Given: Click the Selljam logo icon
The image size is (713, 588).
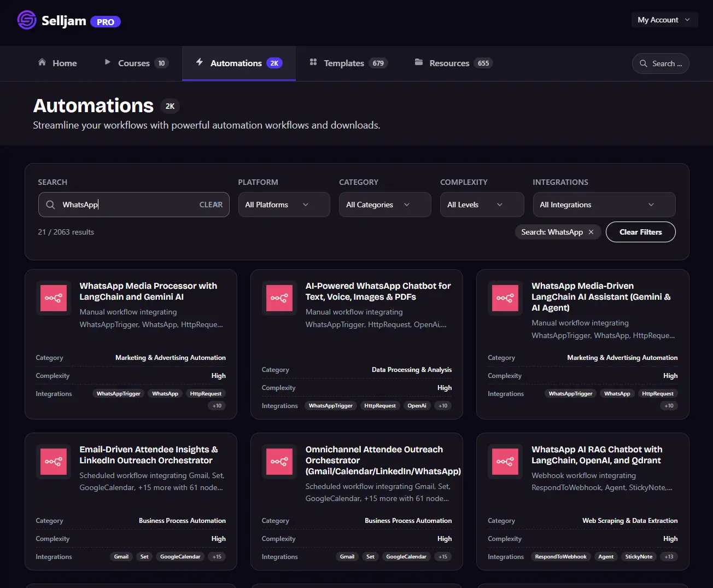Looking at the screenshot, I should (27, 20).
